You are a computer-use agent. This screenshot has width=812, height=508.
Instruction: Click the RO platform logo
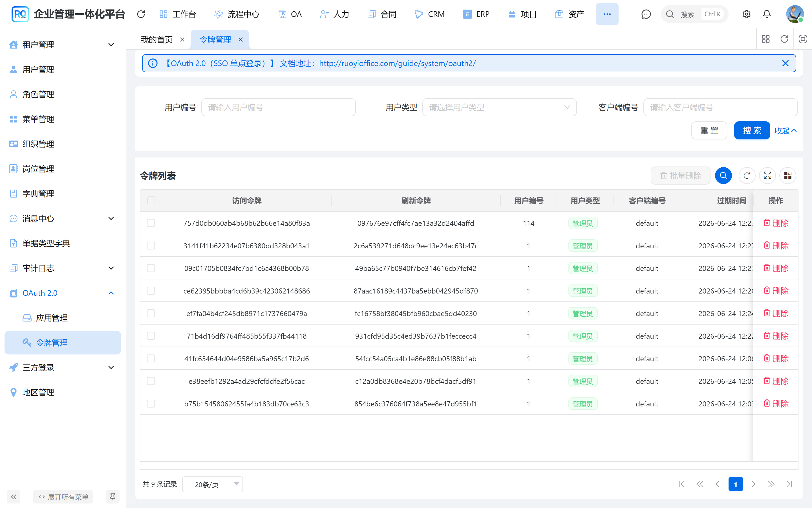pos(20,14)
